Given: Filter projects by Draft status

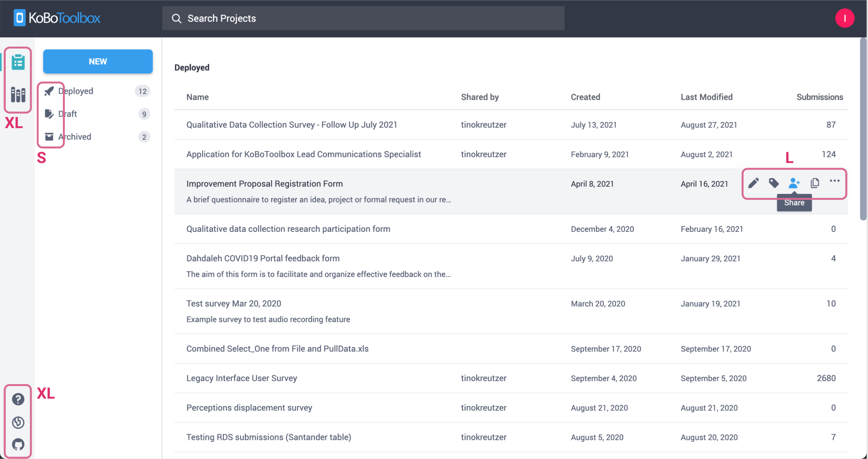Looking at the screenshot, I should click(67, 114).
